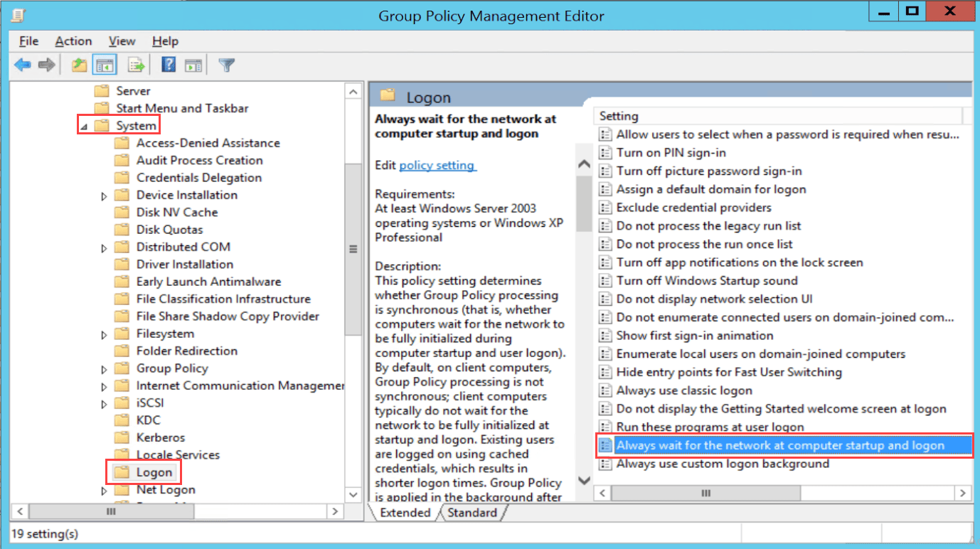Open Help via blue question mark icon
Screen dimensions: 980x549
(x=169, y=65)
